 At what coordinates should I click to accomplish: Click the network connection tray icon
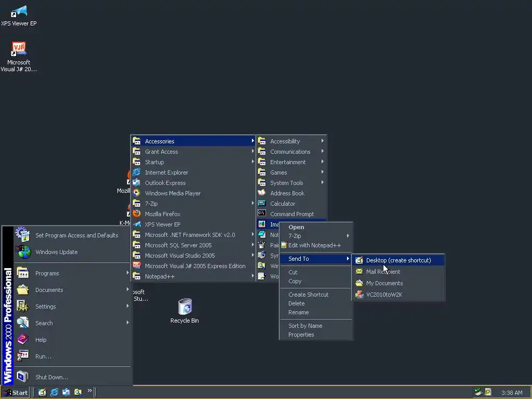pyautogui.click(x=478, y=392)
